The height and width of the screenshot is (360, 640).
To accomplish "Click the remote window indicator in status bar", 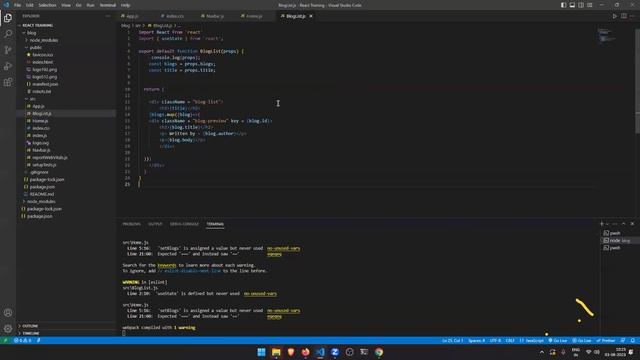I will point(5,340).
